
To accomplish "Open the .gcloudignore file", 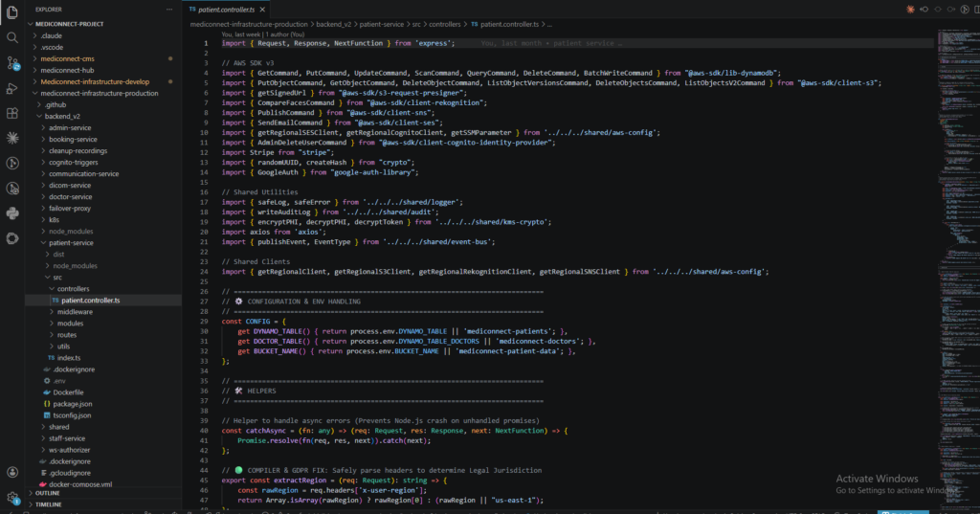I will tap(103, 473).
